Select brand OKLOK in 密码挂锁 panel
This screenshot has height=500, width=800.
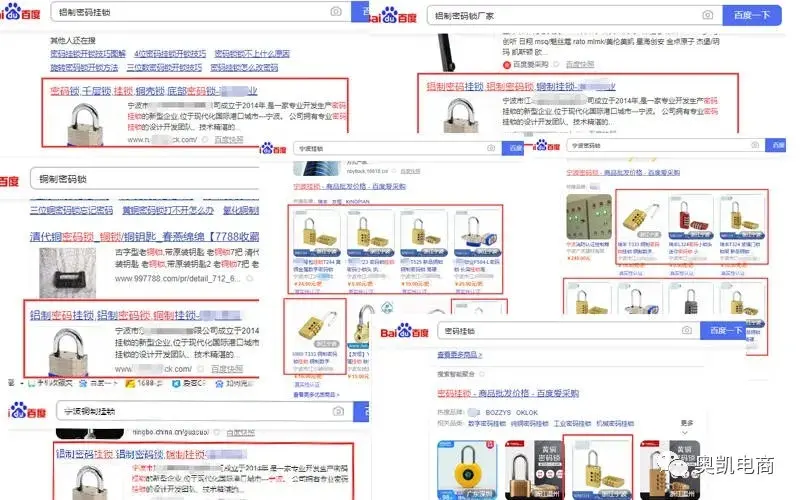pos(527,412)
